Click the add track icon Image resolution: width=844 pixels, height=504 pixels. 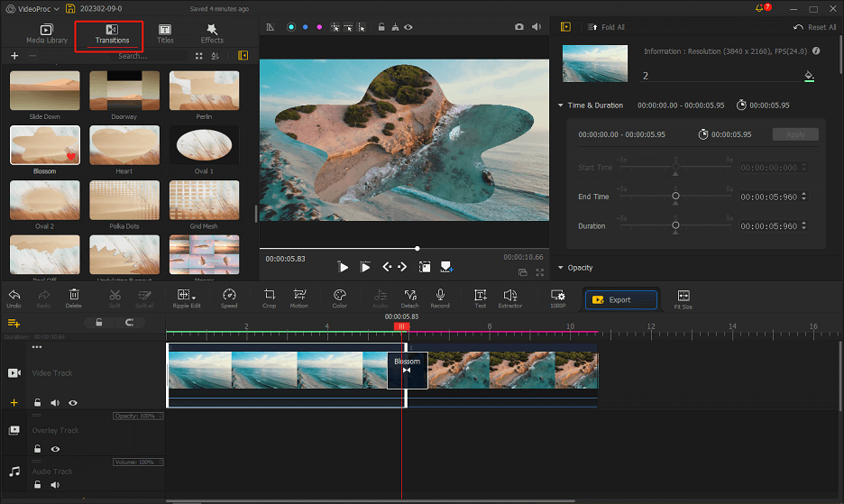pyautogui.click(x=14, y=323)
